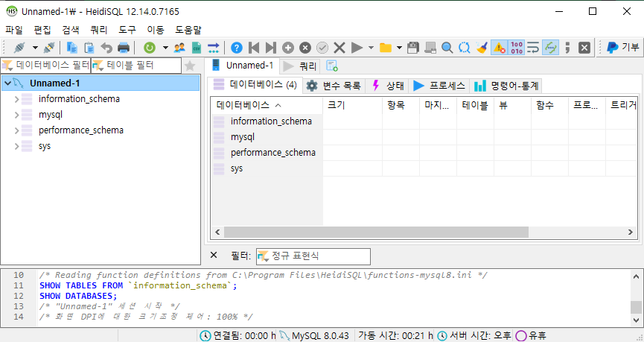Open the 검색 menu

[71, 30]
